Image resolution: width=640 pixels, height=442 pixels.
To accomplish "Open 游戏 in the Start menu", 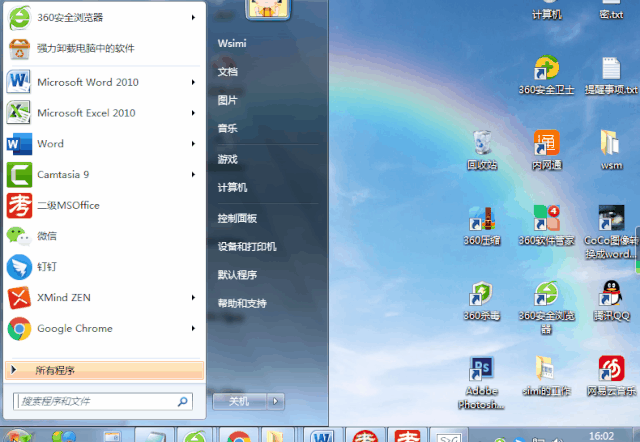I will (x=227, y=159).
